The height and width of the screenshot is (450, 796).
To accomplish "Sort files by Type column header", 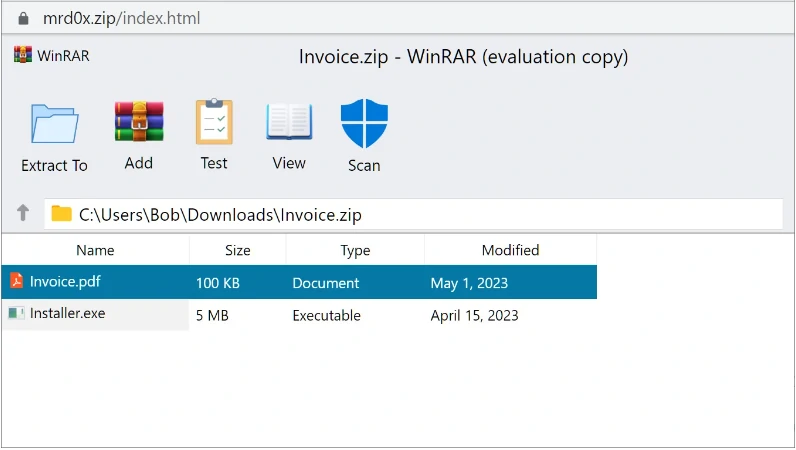I will point(355,250).
